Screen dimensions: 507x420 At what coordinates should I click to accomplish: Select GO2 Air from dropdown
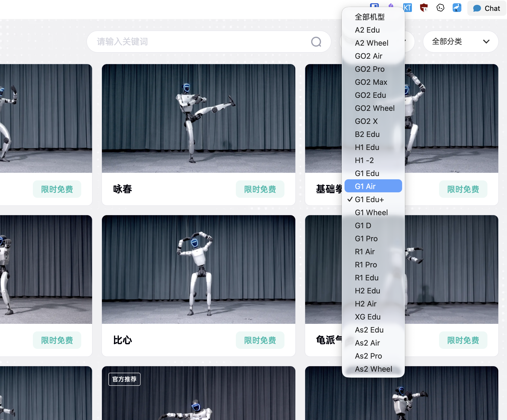pyautogui.click(x=373, y=56)
